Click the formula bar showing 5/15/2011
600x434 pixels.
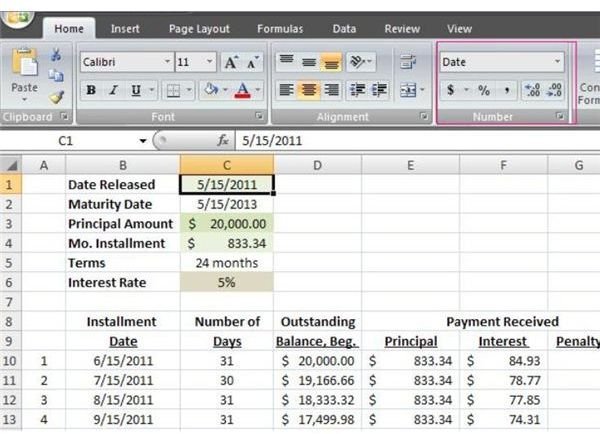[x=417, y=141]
